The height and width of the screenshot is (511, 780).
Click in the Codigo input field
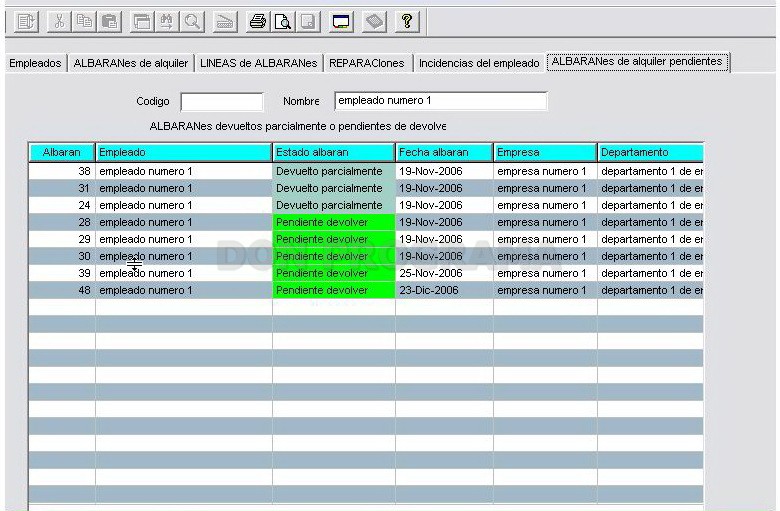(222, 102)
